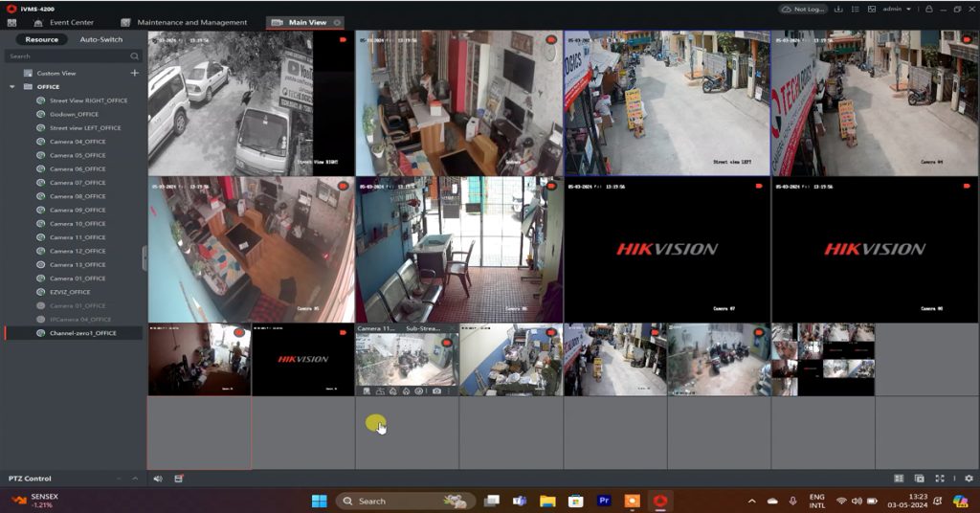Screen dimensions: 980x513
Task: Switch to Maintenance and Management tab
Action: point(191,22)
